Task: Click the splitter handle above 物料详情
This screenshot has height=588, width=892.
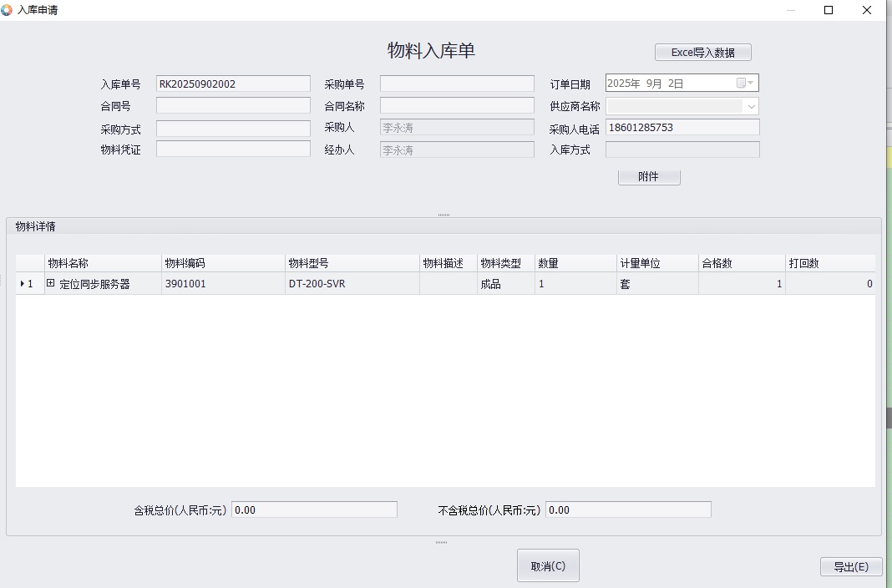Action: [443, 215]
